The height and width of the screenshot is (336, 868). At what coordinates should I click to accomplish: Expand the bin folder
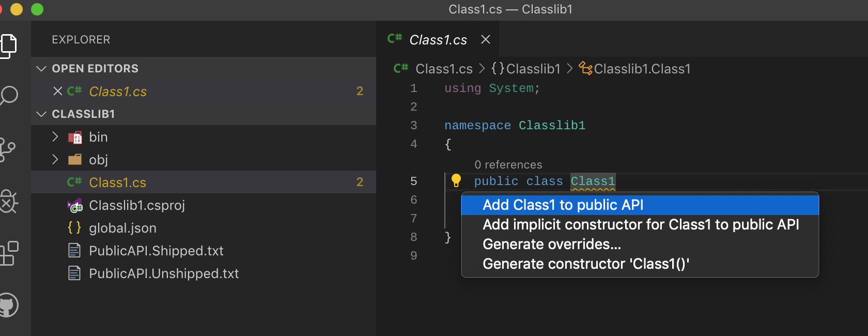click(x=55, y=137)
